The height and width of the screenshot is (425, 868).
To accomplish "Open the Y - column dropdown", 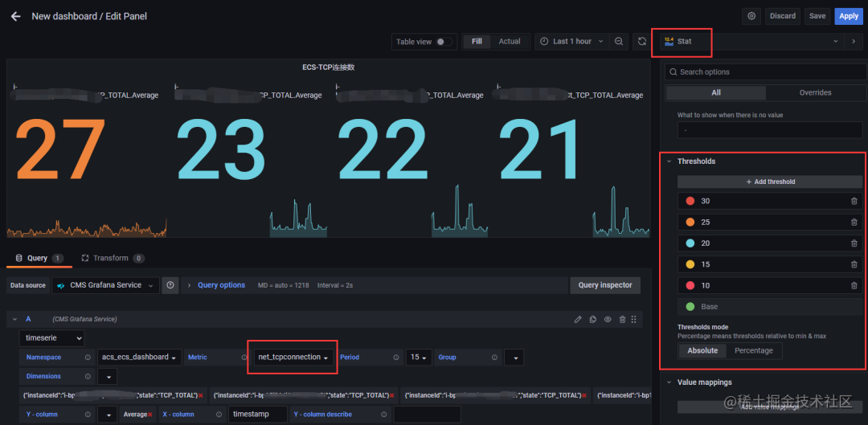I will (x=108, y=415).
